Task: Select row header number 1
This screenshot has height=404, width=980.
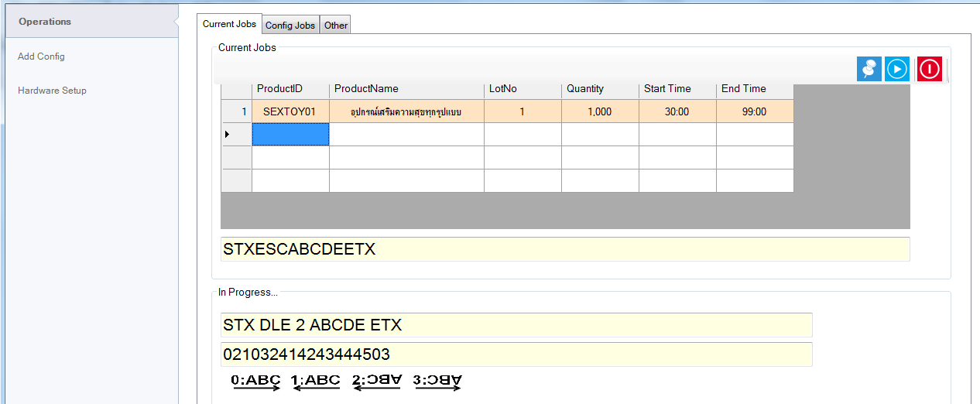Action: click(237, 111)
